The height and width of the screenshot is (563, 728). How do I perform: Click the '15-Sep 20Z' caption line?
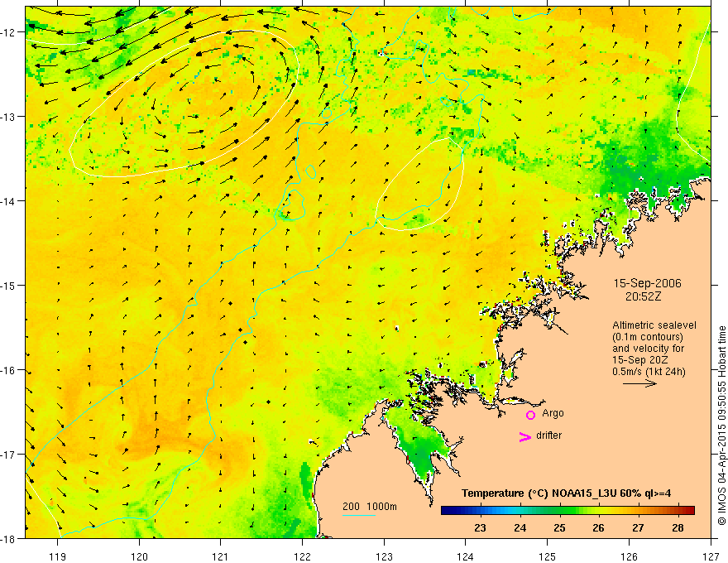[x=640, y=360]
